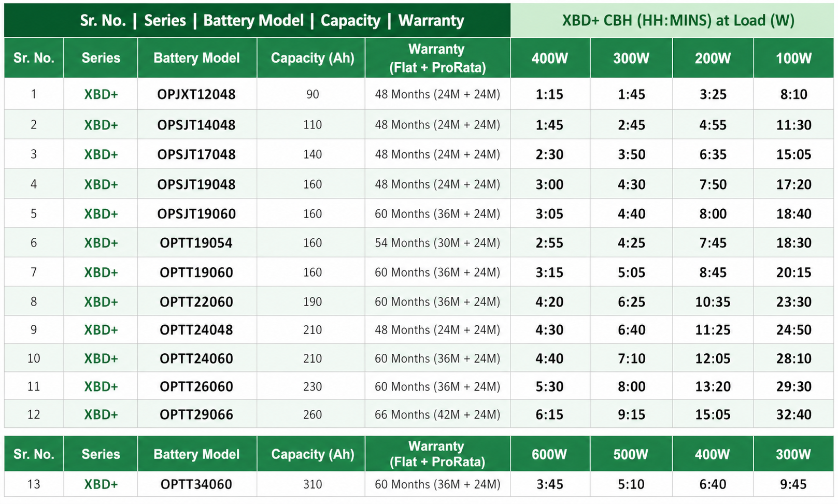838x504 pixels.
Task: Click the 20:15 backup time
Action: (x=793, y=272)
